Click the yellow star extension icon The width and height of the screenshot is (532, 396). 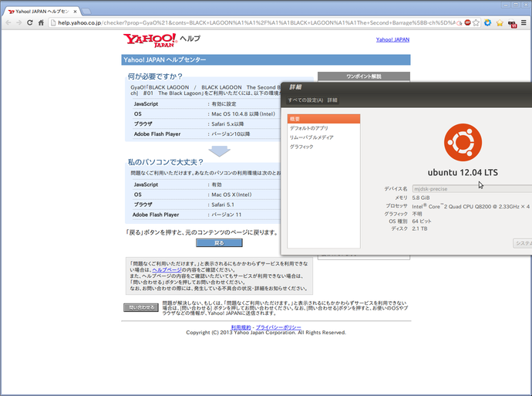point(500,22)
